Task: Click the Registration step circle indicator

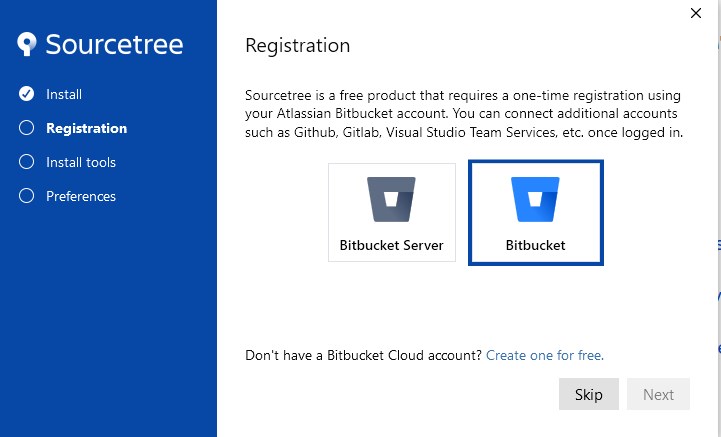Action: pos(27,128)
